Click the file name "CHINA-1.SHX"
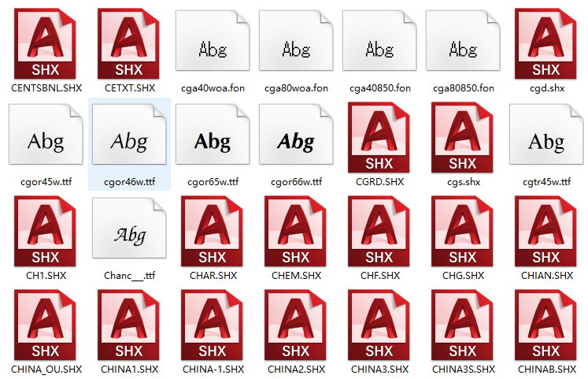588x379 pixels. coord(213,370)
